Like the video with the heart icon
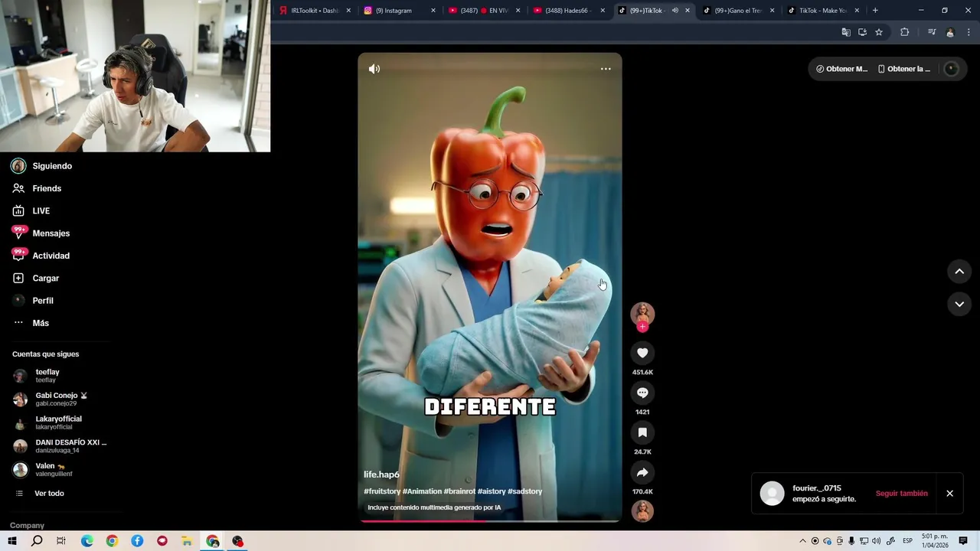 [642, 353]
